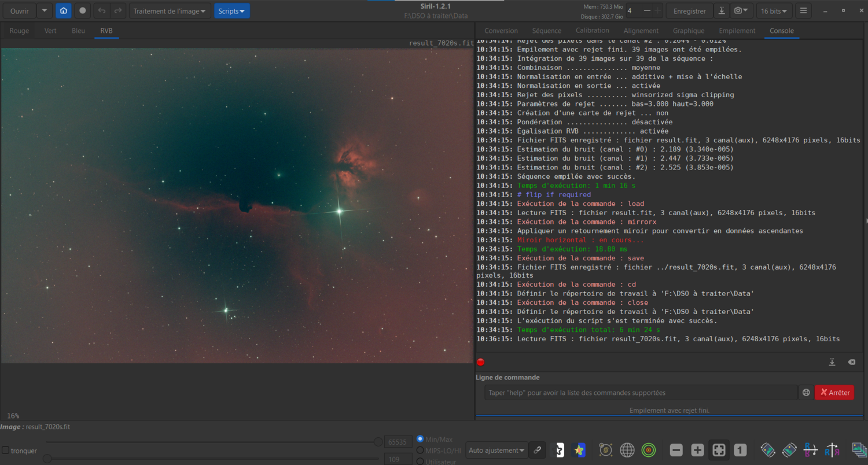Redo the last operation
This screenshot has width=868, height=465.
pyautogui.click(x=118, y=10)
